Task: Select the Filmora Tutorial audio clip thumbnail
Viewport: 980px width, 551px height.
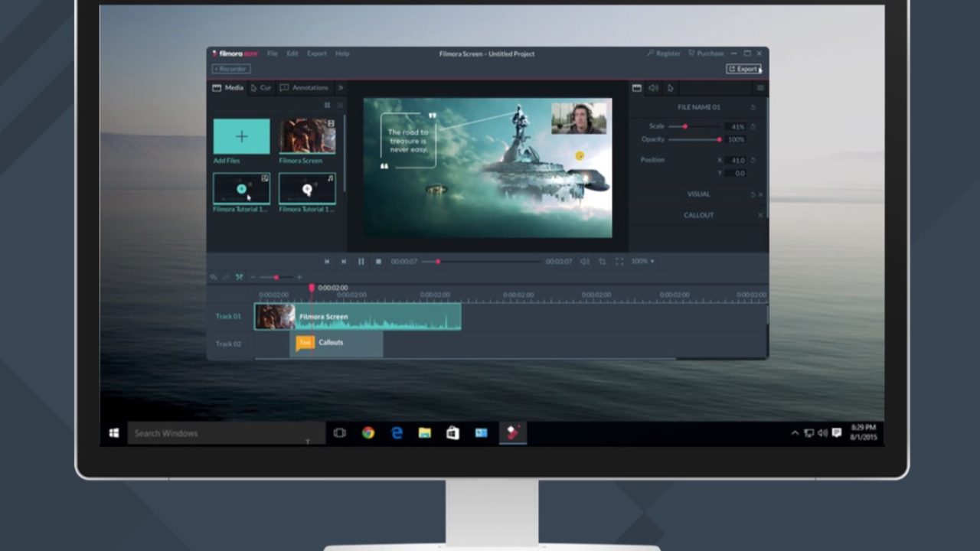Action: [x=307, y=188]
